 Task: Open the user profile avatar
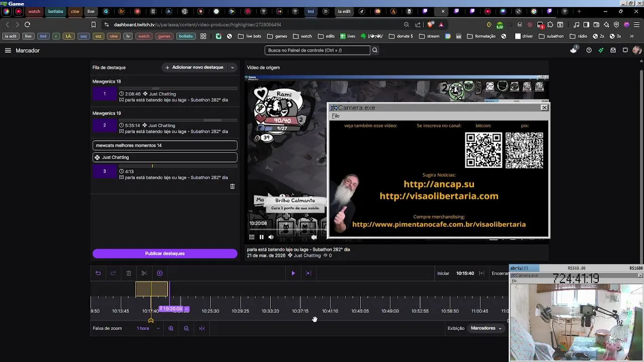[x=637, y=50]
